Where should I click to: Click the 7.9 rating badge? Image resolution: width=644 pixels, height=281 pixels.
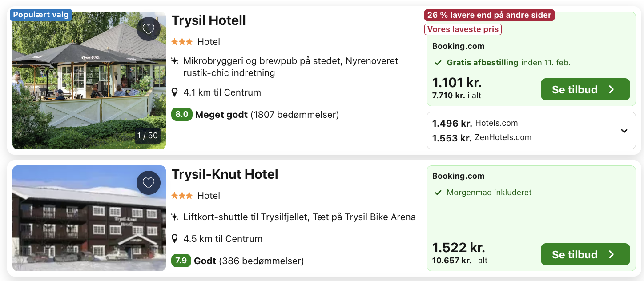coord(181,261)
